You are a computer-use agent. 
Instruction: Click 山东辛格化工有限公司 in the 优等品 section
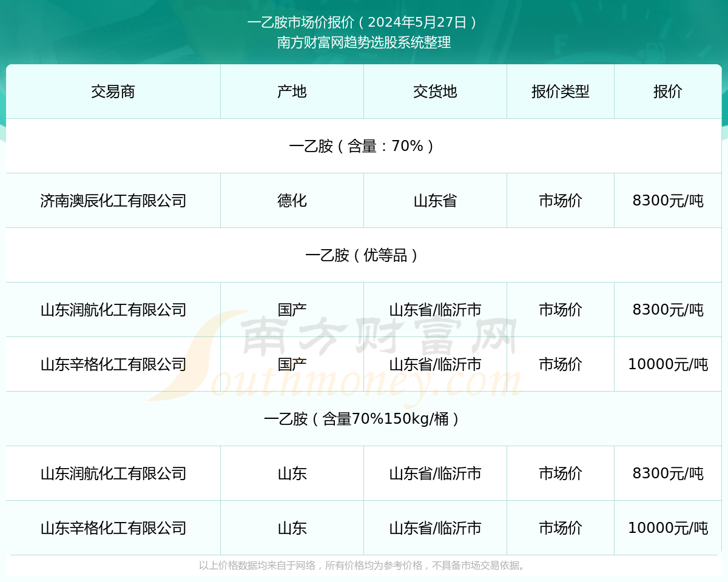[113, 364]
